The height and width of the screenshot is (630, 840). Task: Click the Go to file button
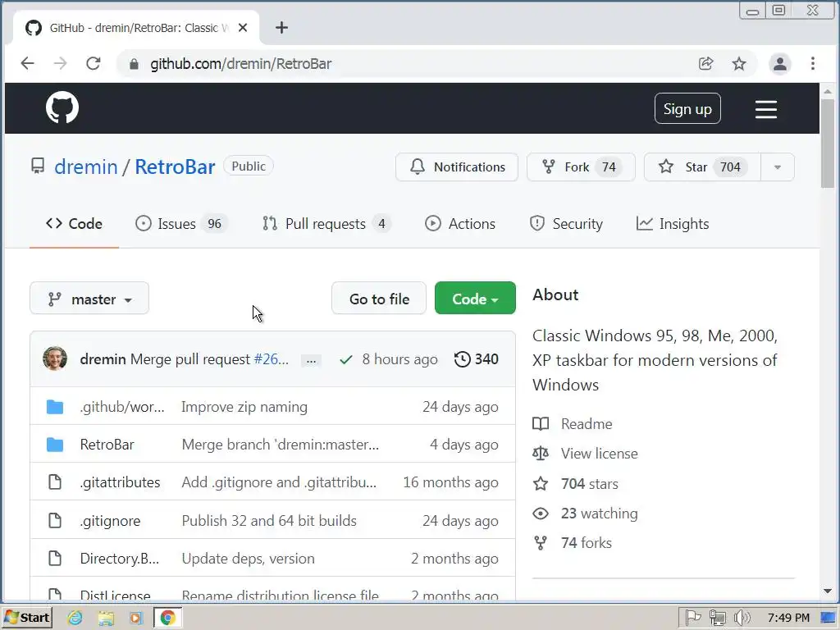click(x=379, y=299)
